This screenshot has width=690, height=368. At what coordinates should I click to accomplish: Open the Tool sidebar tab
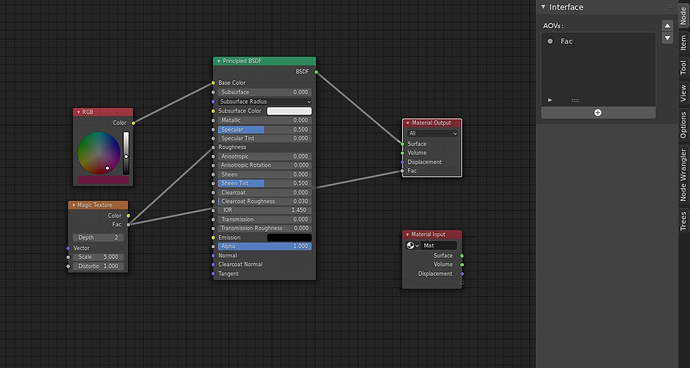coord(683,68)
